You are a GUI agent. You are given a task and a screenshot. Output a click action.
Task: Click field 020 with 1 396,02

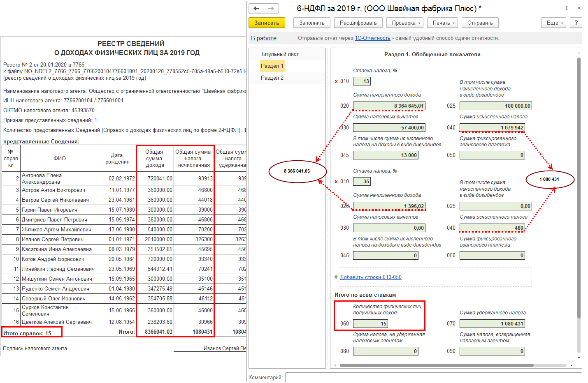coord(389,206)
